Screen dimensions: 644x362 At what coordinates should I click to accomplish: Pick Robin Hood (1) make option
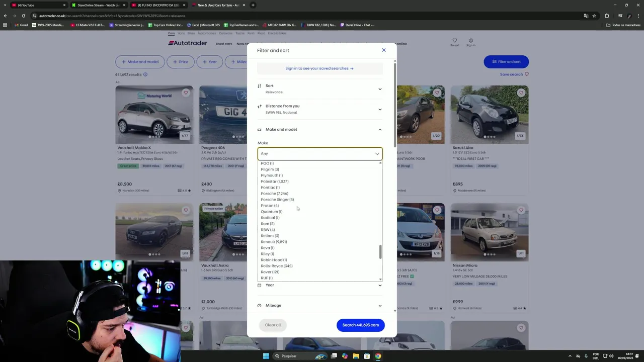[274, 260]
